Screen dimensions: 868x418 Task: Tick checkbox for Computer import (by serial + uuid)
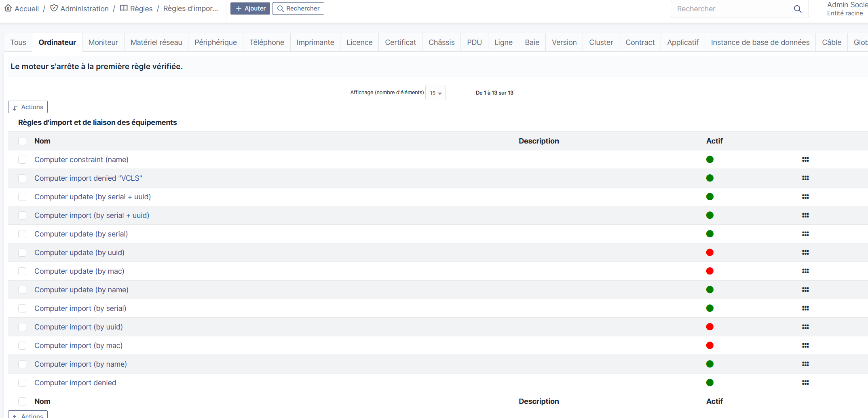pyautogui.click(x=22, y=215)
